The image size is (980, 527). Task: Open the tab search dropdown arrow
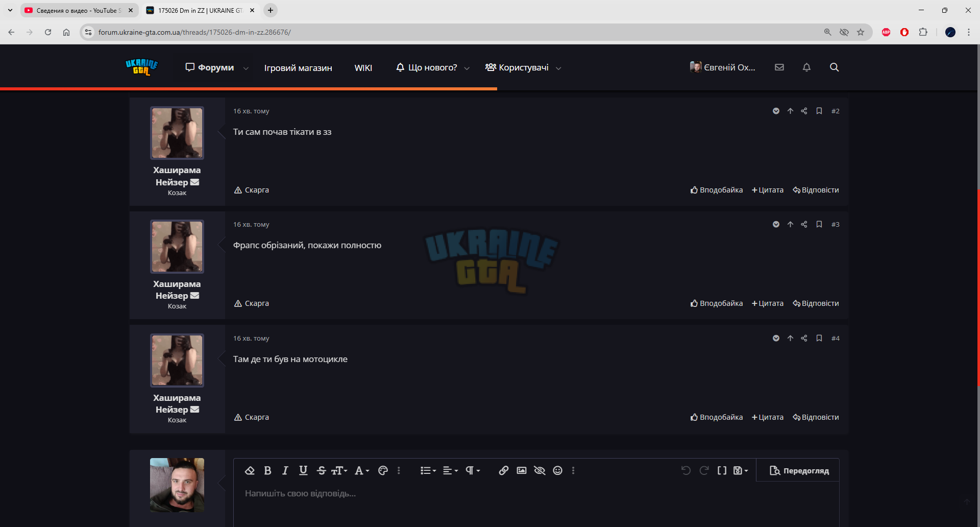(10, 10)
